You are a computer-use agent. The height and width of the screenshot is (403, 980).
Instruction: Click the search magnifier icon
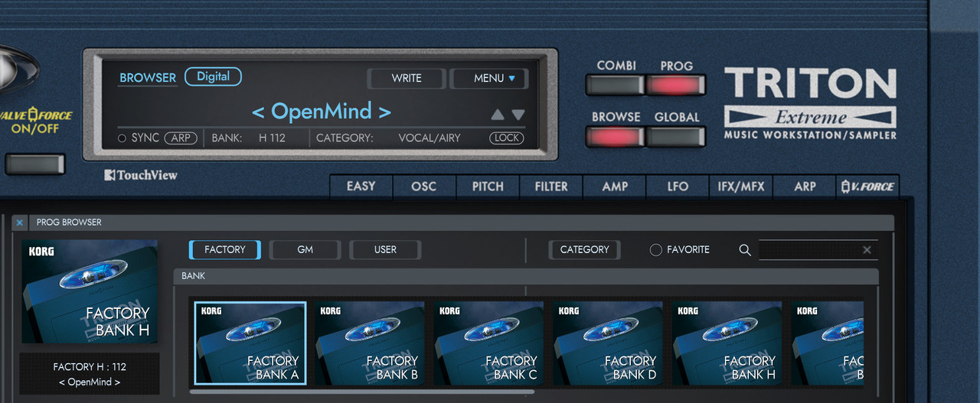tap(745, 250)
